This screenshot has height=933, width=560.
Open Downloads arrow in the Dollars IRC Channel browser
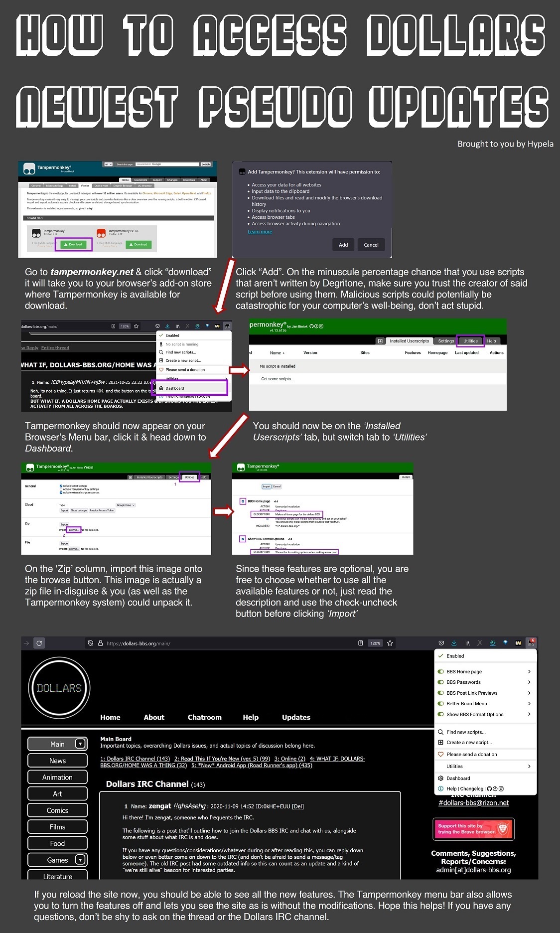[454, 643]
